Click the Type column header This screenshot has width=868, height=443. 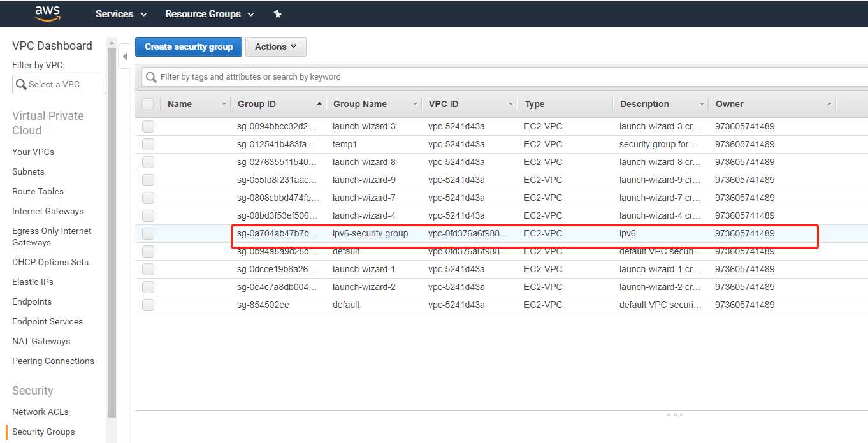coord(535,104)
